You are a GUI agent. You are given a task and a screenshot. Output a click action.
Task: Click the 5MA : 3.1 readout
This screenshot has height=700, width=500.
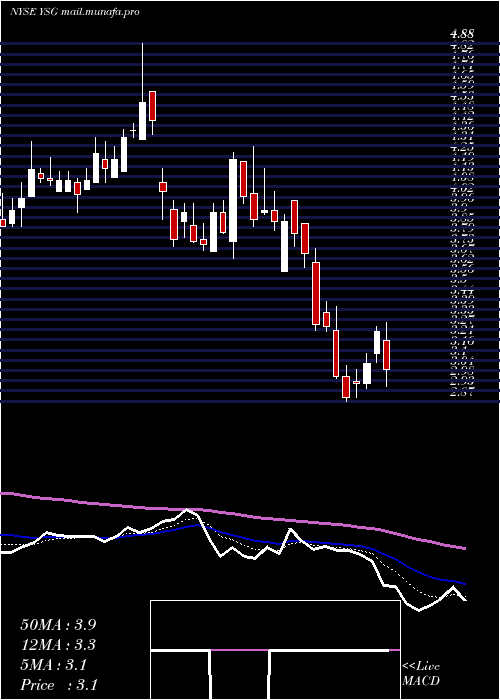(54, 665)
